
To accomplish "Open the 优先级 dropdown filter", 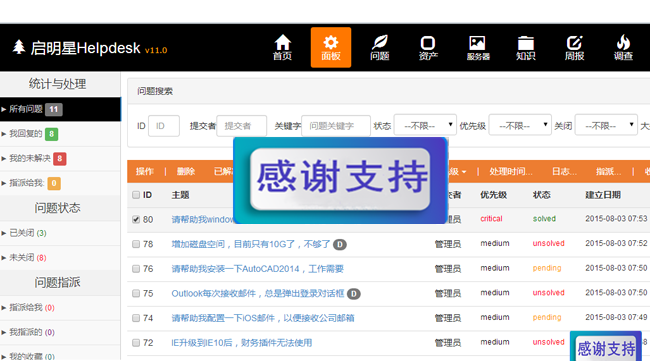I will tap(520, 126).
